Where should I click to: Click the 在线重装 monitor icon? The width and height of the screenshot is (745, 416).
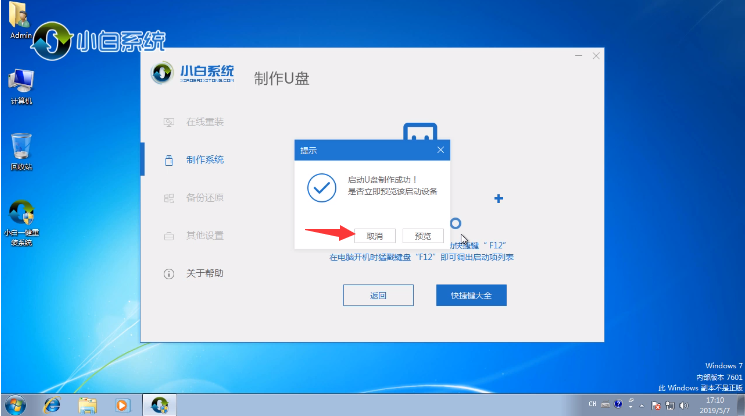point(169,122)
